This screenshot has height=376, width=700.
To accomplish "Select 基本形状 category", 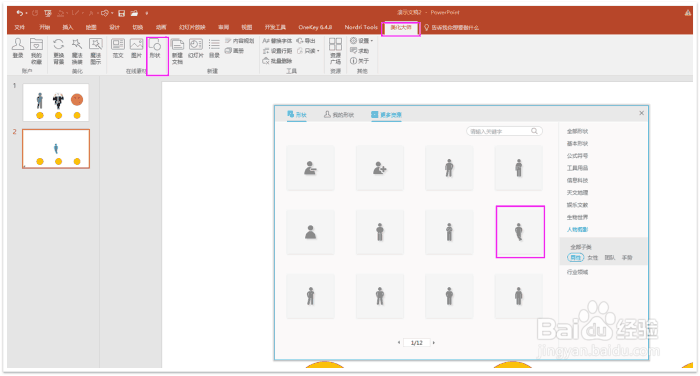I will pos(577,143).
